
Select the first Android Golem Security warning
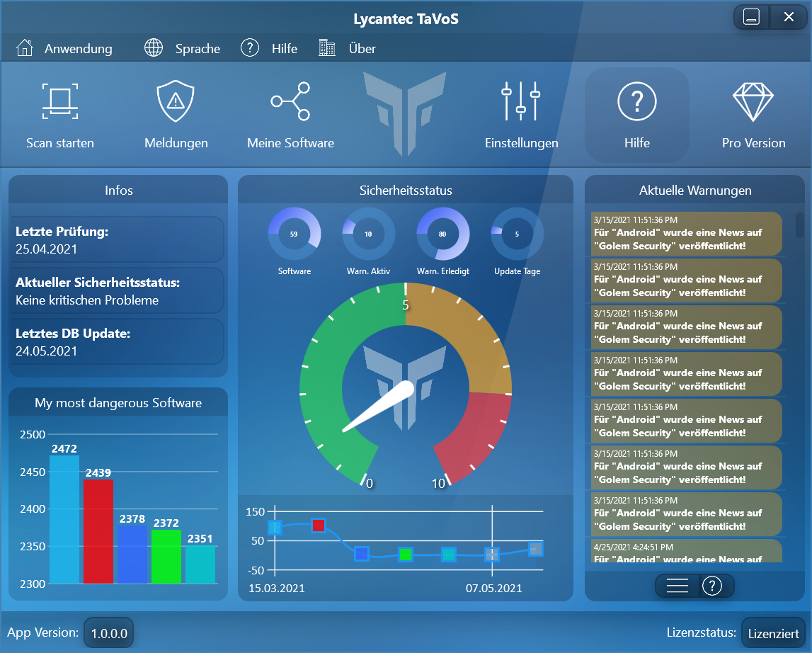(687, 234)
